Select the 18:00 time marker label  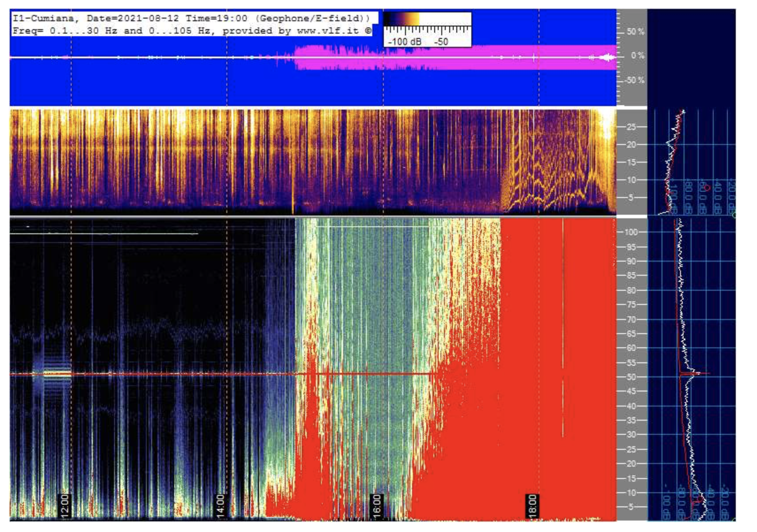point(532,505)
